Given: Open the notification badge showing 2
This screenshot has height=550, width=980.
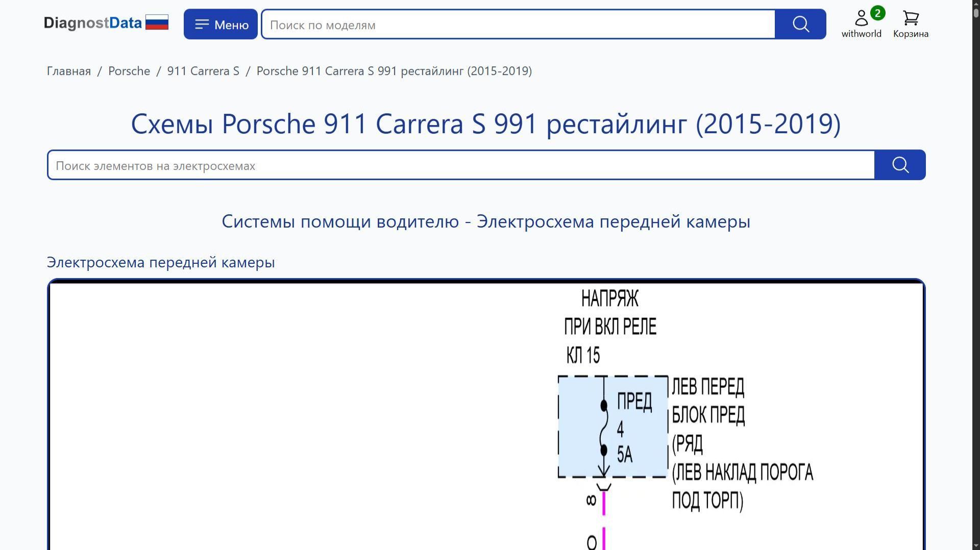Looking at the screenshot, I should click(x=877, y=13).
